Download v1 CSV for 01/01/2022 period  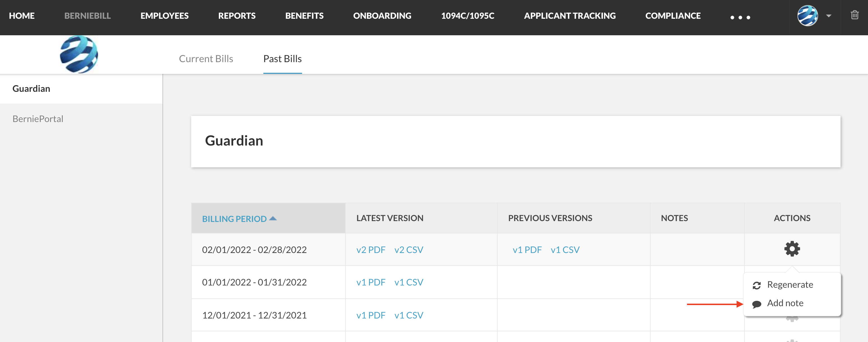[409, 282]
